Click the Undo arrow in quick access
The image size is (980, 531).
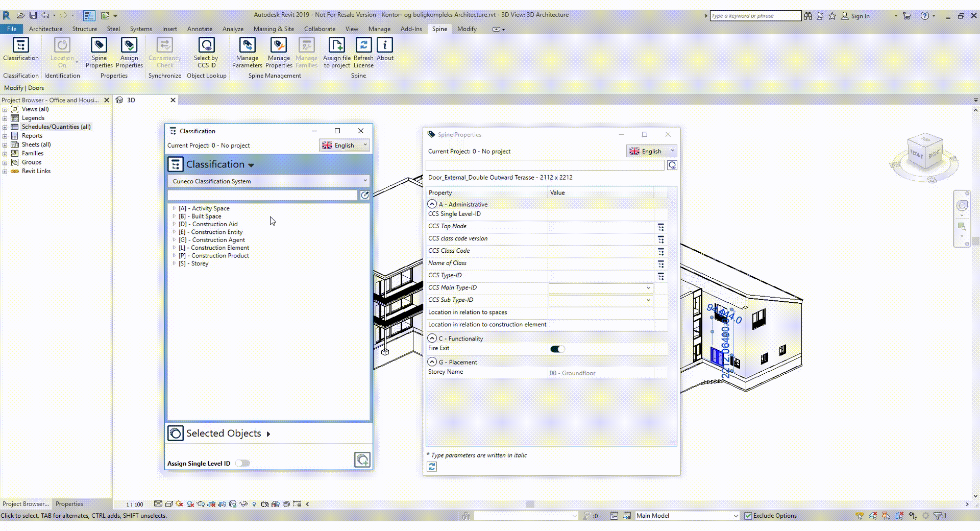pyautogui.click(x=45, y=15)
